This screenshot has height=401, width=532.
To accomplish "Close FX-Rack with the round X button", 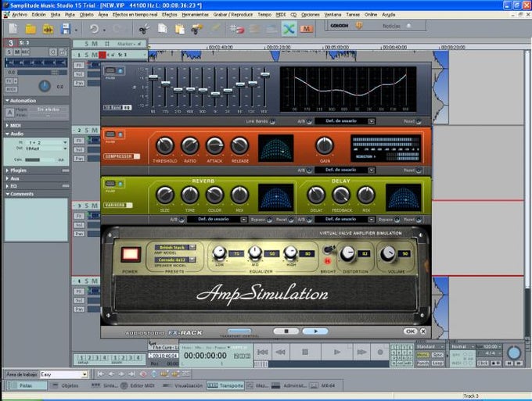I will point(423,331).
